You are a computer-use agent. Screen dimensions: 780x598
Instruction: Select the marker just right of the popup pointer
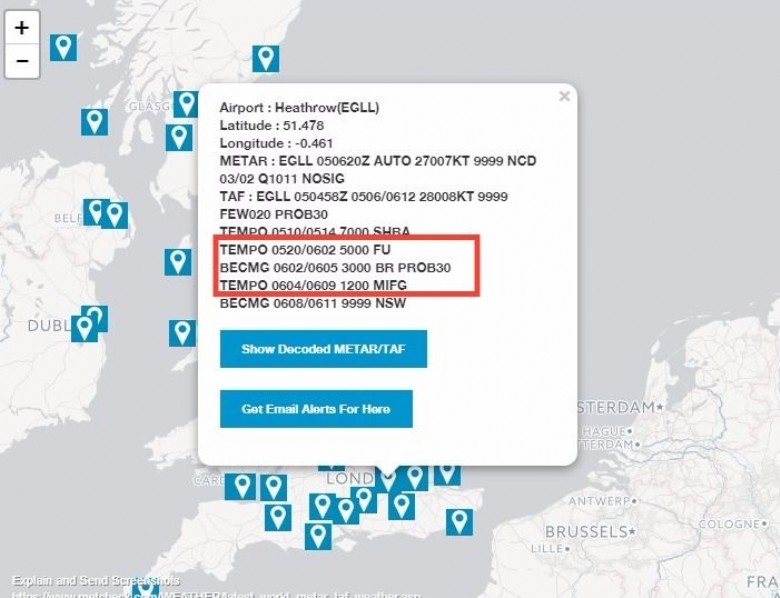tap(415, 478)
